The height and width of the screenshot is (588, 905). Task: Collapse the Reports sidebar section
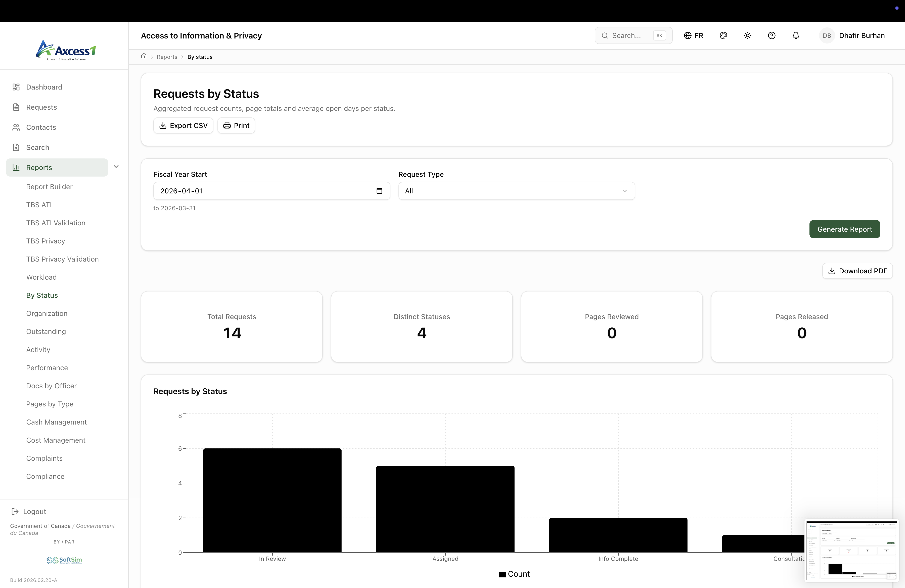coord(116,167)
